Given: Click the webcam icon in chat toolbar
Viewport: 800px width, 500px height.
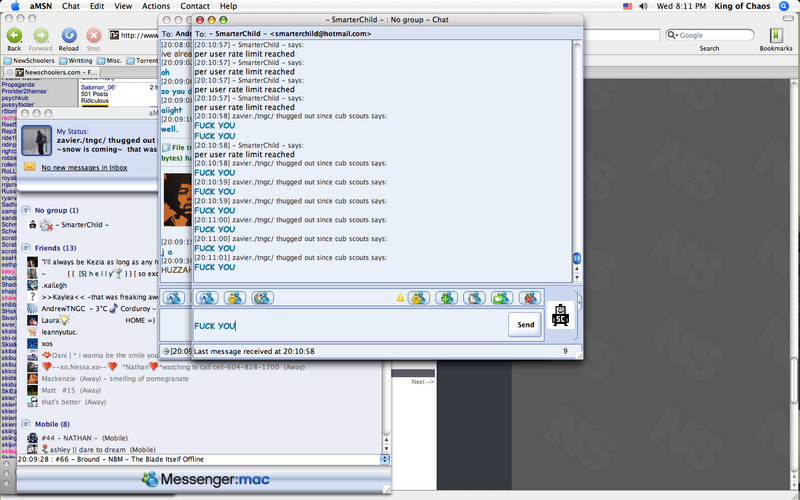Looking at the screenshot, I should click(x=502, y=298).
